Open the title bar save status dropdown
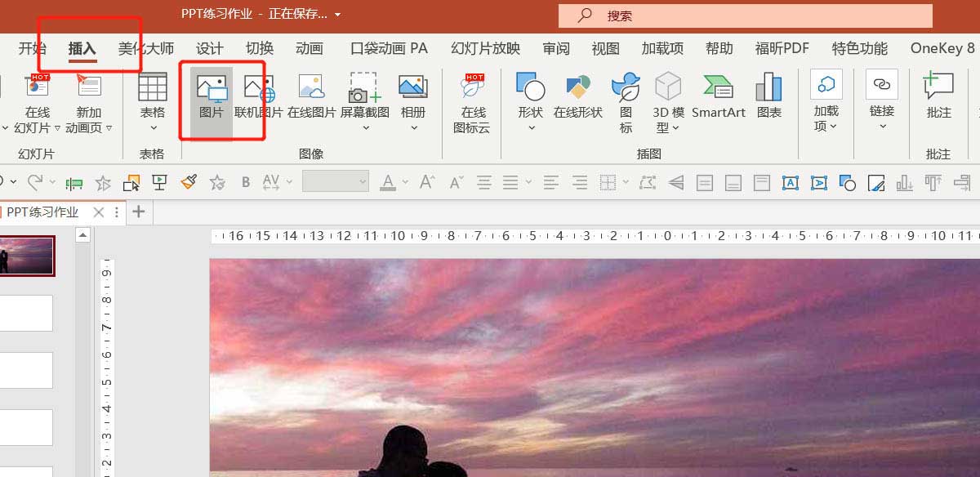The height and width of the screenshot is (477, 980). point(338,15)
